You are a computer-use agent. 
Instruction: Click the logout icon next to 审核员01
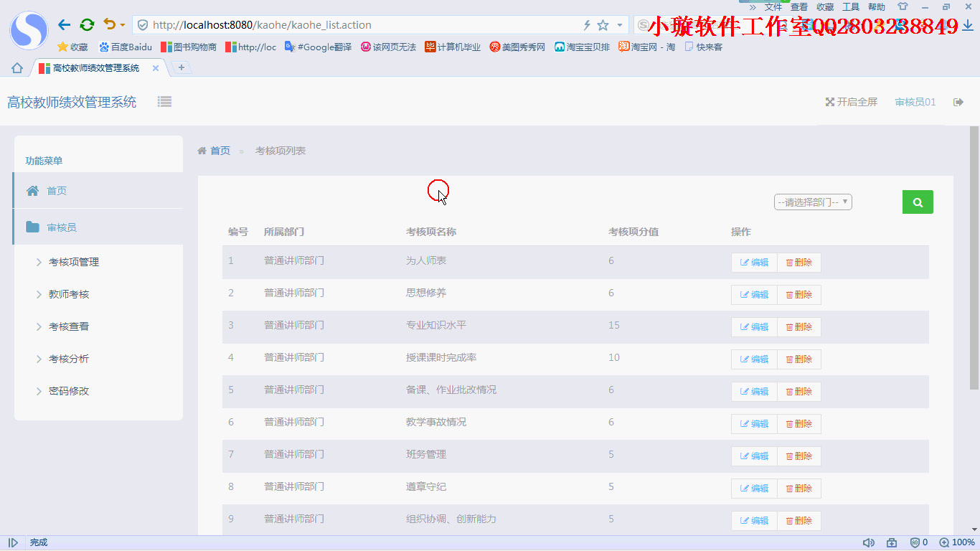click(x=958, y=102)
